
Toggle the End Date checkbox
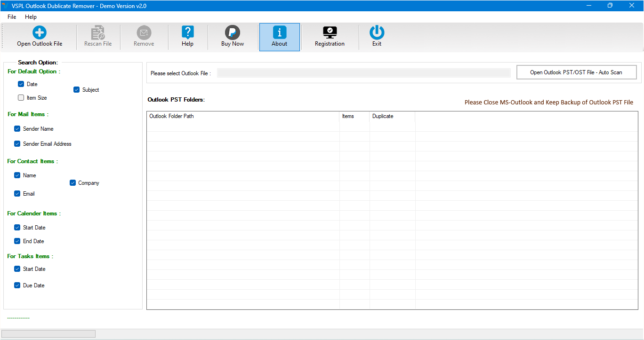pyautogui.click(x=17, y=241)
